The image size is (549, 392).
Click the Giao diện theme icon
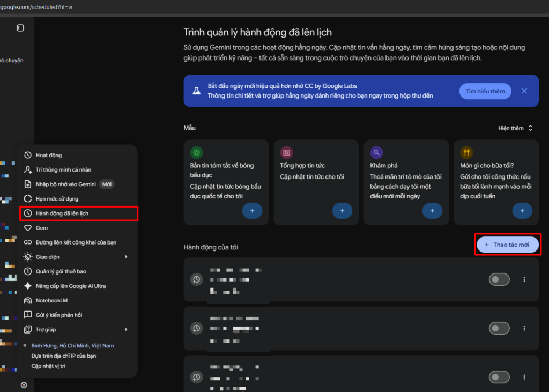coord(28,257)
